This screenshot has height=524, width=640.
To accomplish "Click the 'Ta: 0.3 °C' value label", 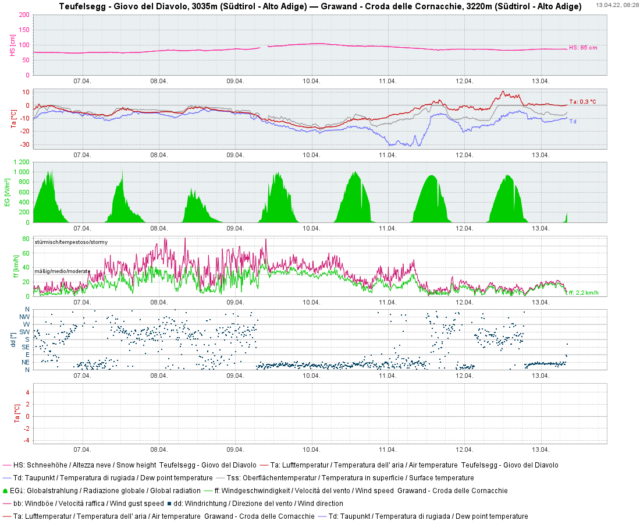I will pos(582,102).
